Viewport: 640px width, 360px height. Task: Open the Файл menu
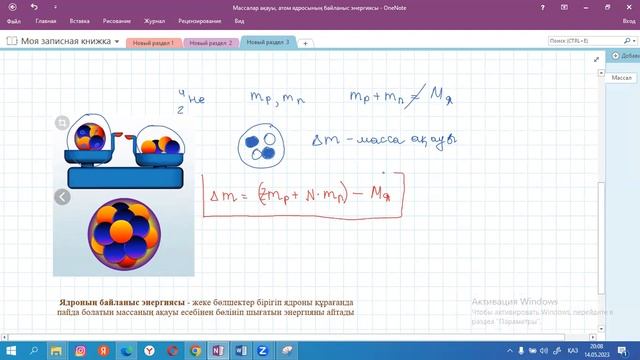[14, 21]
